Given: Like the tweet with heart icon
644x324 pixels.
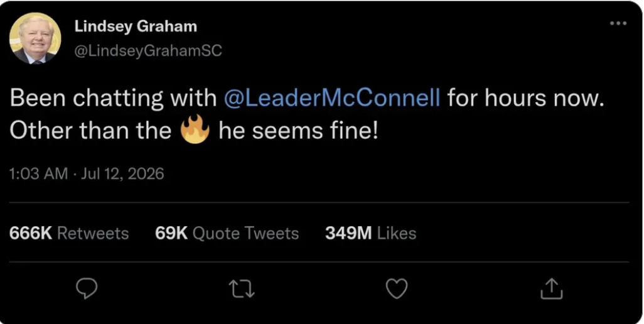Looking at the screenshot, I should 397,289.
